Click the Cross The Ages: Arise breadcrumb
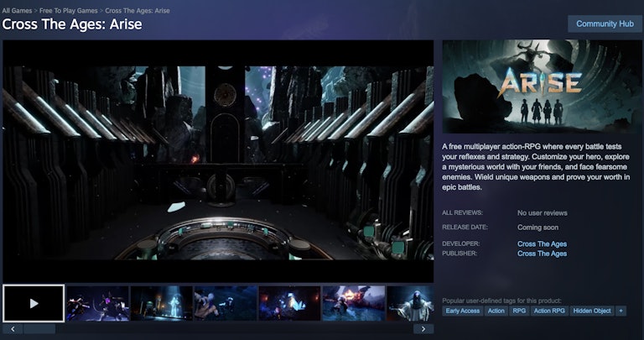 click(x=138, y=11)
